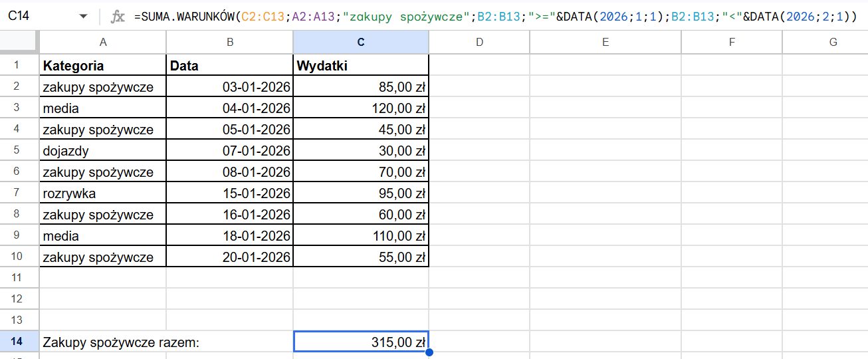The height and width of the screenshot is (359, 868).
Task: Select the media cell in row 3
Action: (x=103, y=108)
